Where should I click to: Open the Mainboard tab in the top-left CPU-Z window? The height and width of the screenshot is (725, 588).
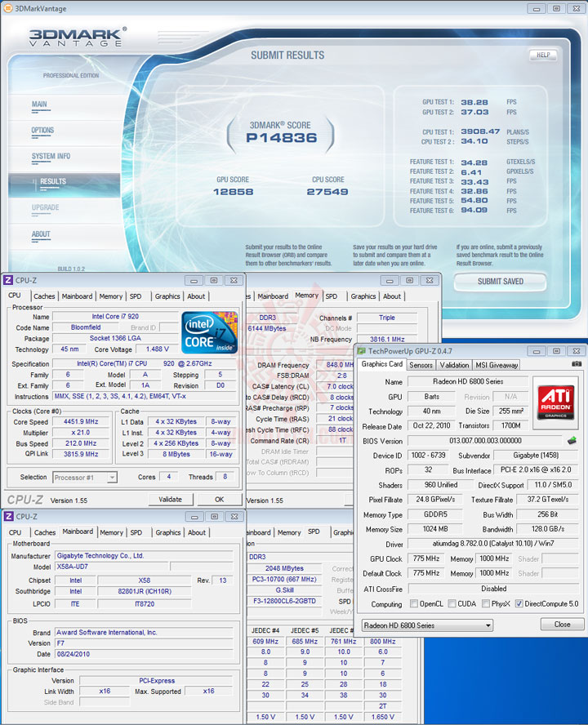[x=78, y=296]
